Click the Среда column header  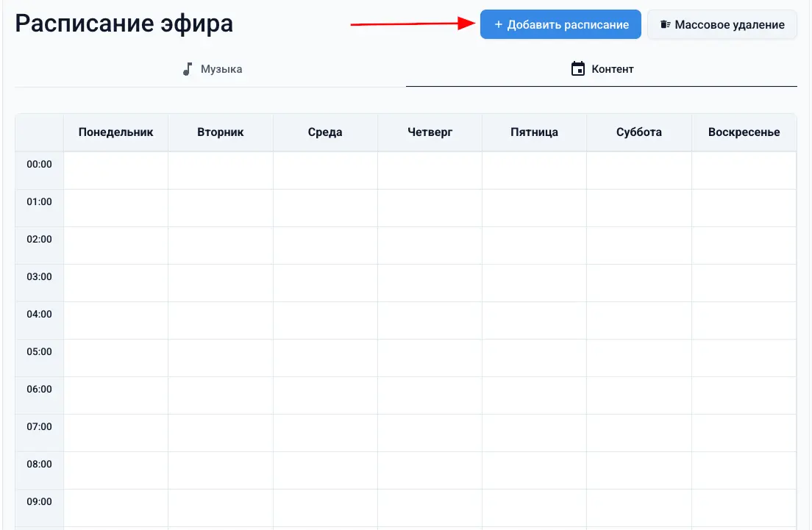pyautogui.click(x=324, y=132)
